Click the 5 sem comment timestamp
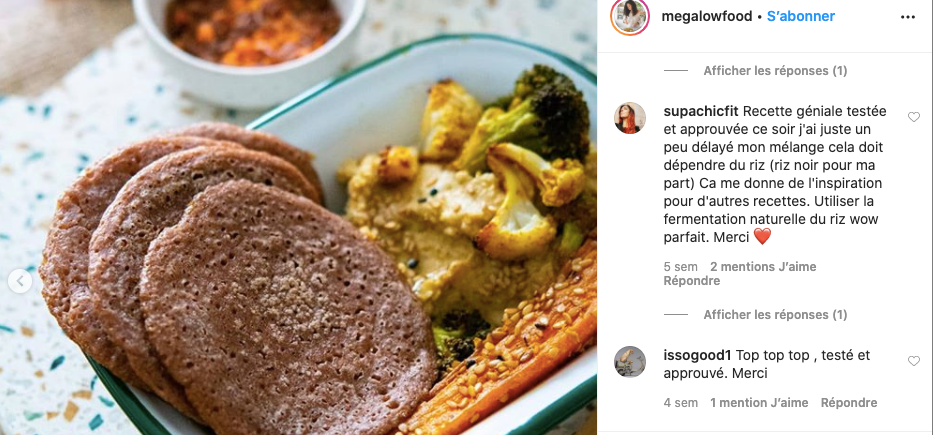This screenshot has height=435, width=933. (681, 267)
